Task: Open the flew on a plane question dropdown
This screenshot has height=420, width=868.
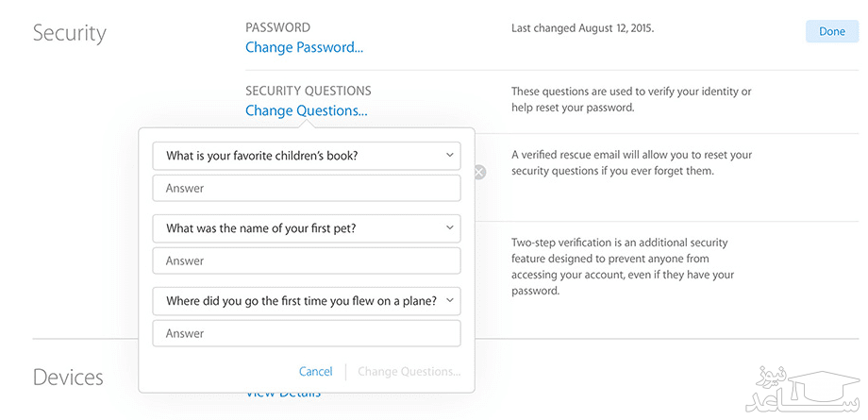Action: [306, 301]
